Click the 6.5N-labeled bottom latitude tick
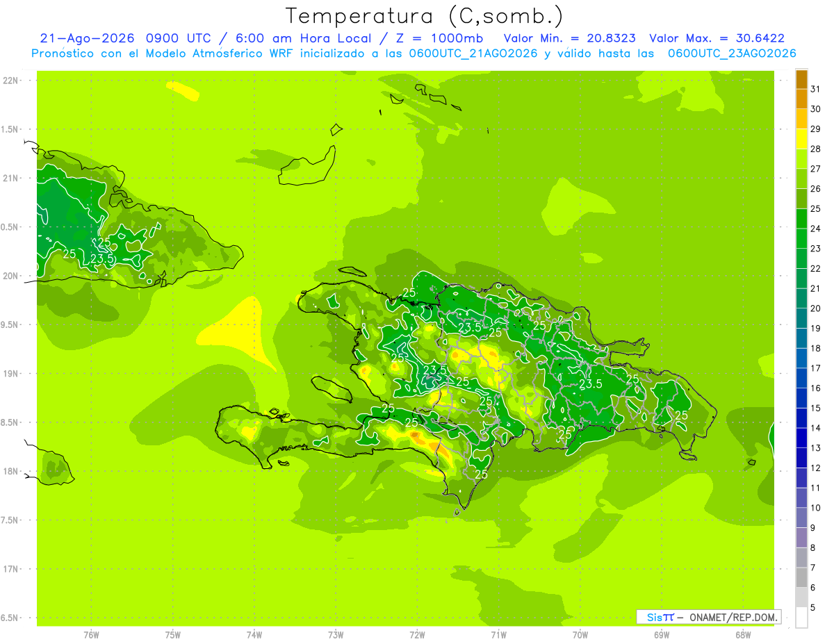The image size is (834, 644). 8,618
